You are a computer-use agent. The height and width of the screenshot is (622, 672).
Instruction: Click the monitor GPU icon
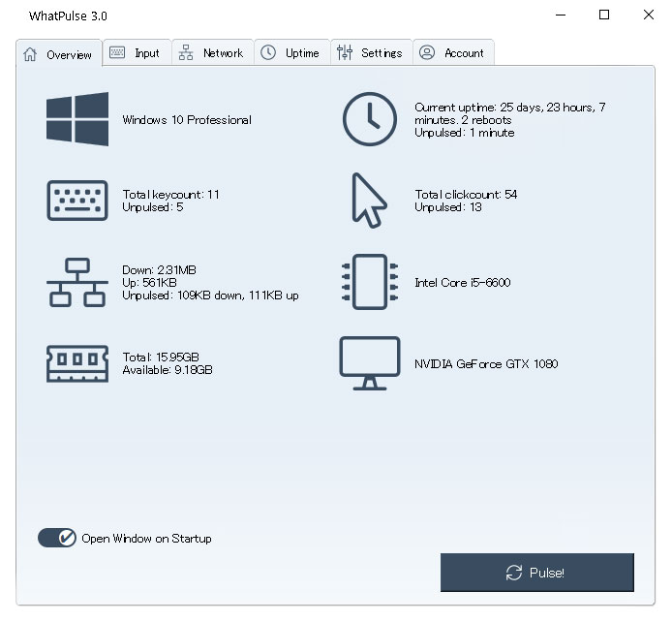(370, 363)
